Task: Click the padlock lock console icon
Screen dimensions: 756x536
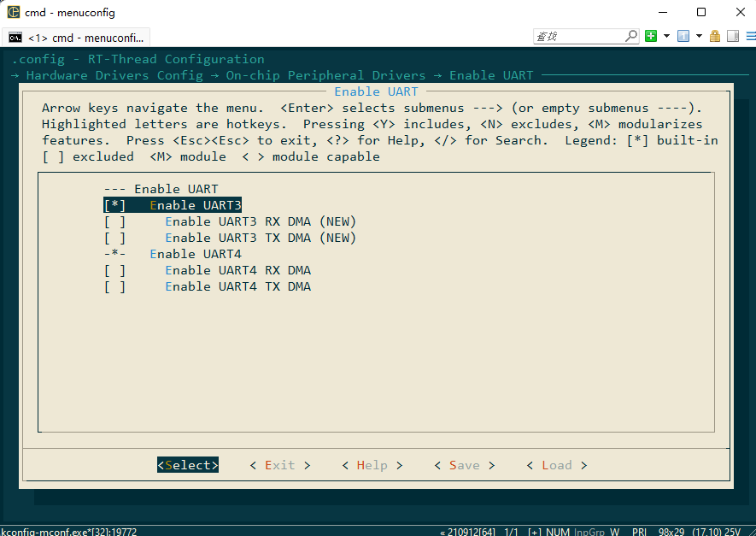Action: (x=715, y=36)
